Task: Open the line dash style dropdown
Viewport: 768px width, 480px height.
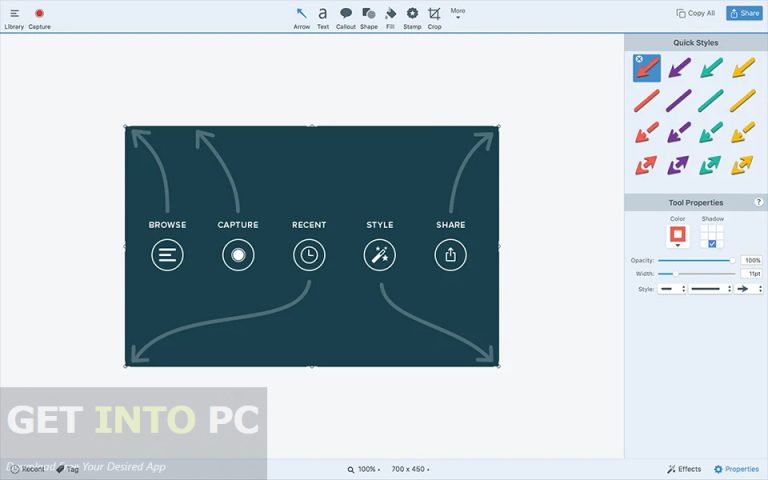Action: coord(710,289)
